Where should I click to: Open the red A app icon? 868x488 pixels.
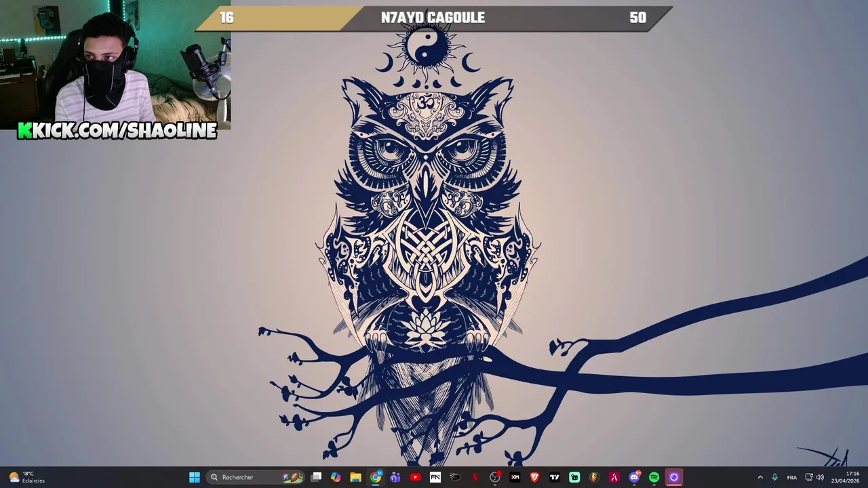614,477
